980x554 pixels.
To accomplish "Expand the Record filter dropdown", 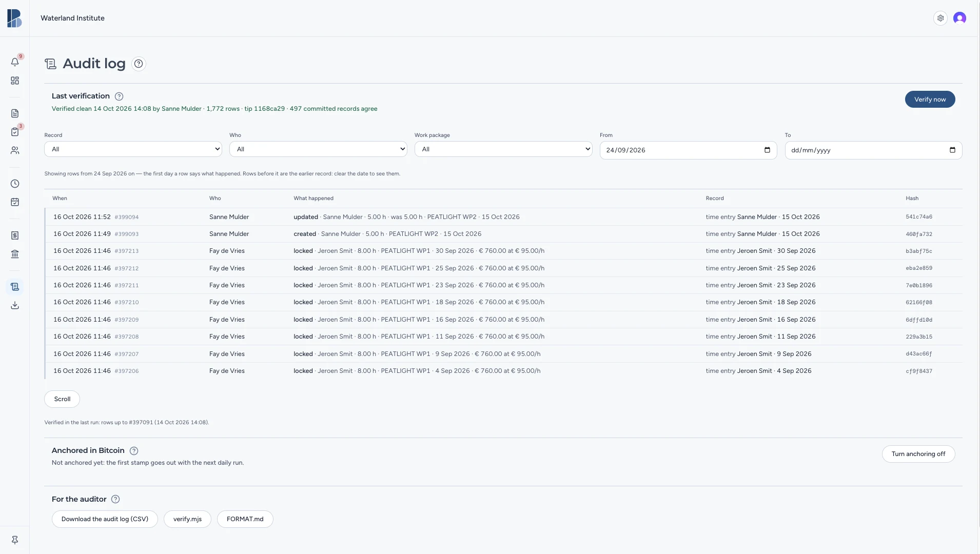I will pyautogui.click(x=133, y=149).
